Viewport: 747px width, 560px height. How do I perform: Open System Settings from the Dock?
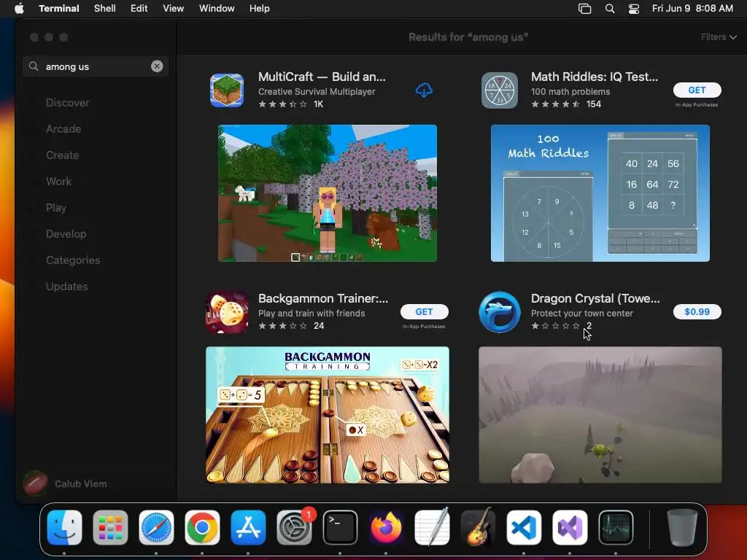coord(294,528)
